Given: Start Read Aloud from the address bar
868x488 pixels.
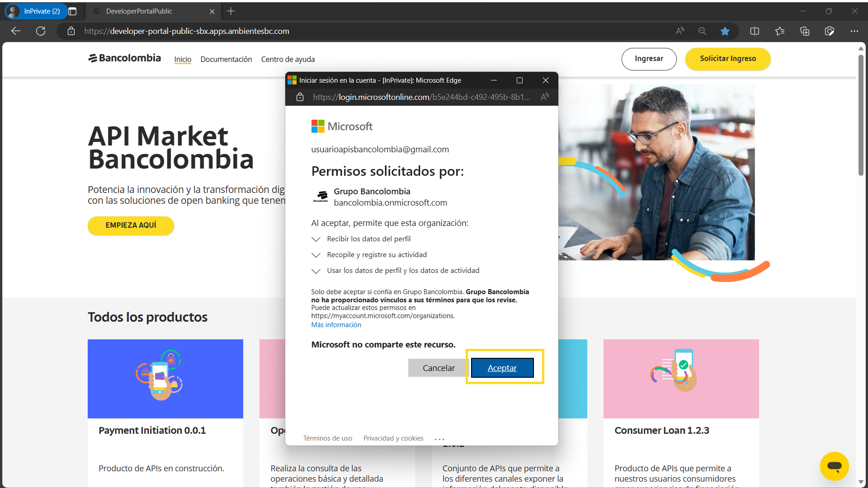Looking at the screenshot, I should 679,31.
